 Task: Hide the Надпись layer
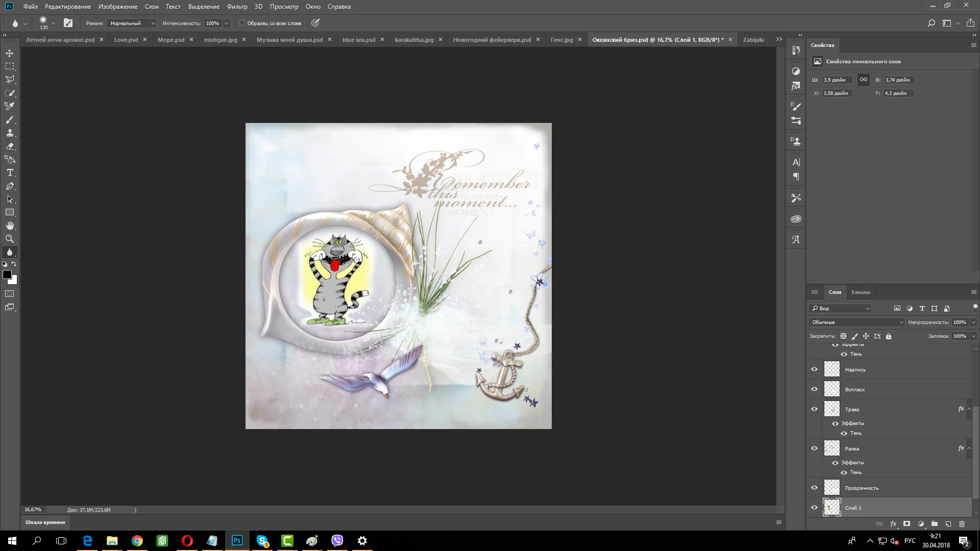coord(814,369)
